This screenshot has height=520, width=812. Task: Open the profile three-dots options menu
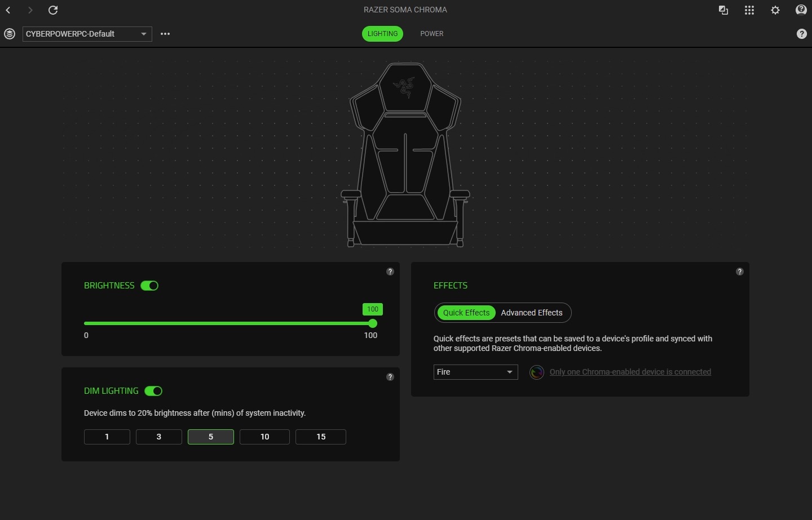(165, 34)
